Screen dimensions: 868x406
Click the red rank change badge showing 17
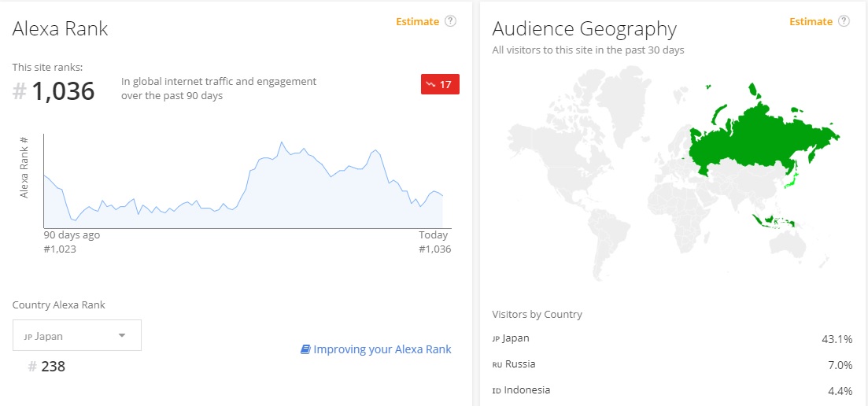tap(440, 85)
